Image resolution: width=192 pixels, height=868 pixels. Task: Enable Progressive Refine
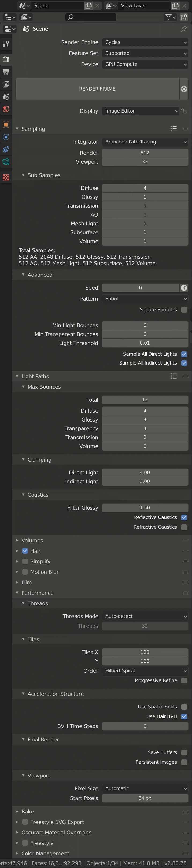pos(184,681)
